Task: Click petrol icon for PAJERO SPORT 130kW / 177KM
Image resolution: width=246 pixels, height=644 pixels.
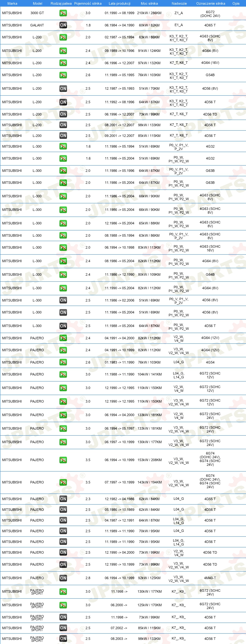Action: (x=63, y=591)
